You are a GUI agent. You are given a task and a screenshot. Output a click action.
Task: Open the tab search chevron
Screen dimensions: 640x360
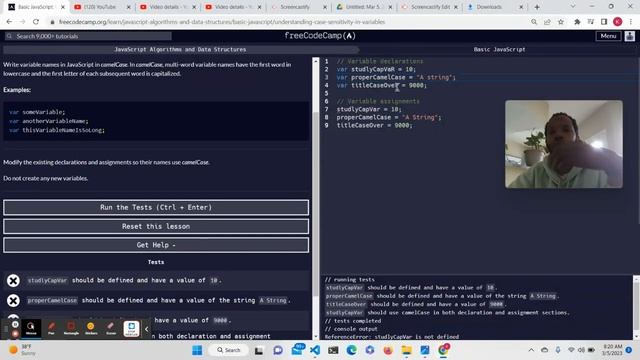[573, 7]
